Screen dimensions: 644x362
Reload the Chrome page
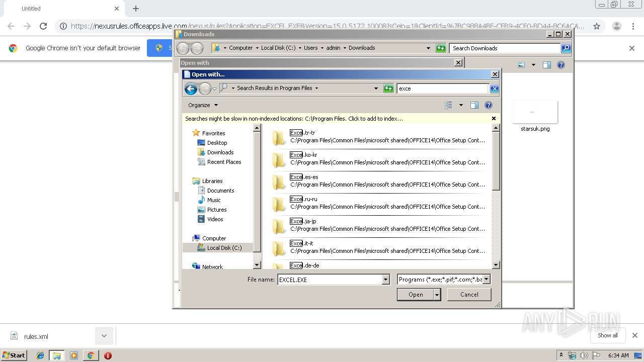click(43, 26)
